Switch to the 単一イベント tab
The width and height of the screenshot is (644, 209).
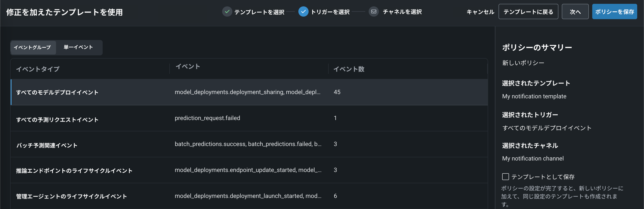pyautogui.click(x=78, y=47)
